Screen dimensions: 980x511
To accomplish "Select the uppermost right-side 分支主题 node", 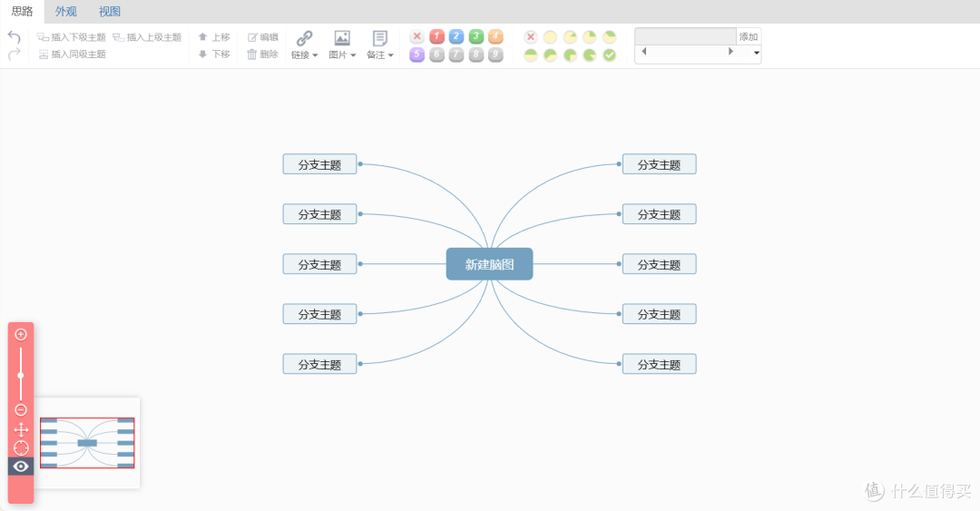I will coord(659,164).
